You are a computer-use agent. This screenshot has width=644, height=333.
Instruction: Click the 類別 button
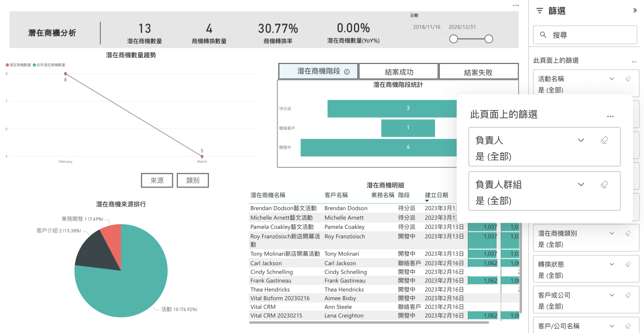193,180
